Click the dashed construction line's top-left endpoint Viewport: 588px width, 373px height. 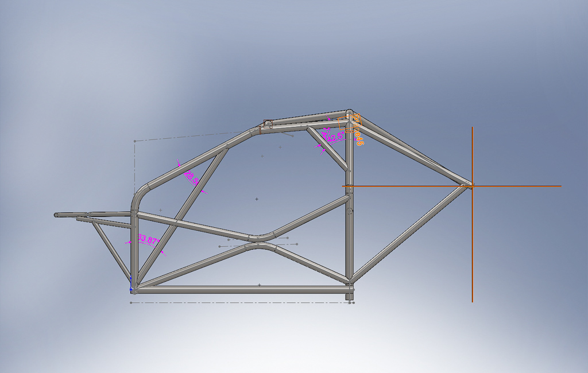pos(134,141)
